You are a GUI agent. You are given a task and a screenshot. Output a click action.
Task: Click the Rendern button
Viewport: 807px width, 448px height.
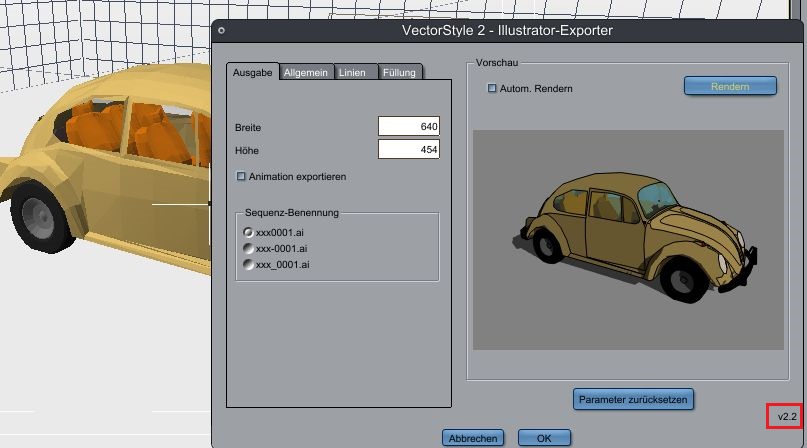click(730, 86)
